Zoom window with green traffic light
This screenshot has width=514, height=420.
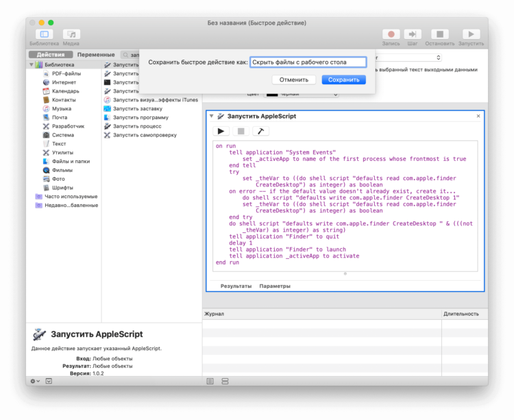(x=51, y=23)
